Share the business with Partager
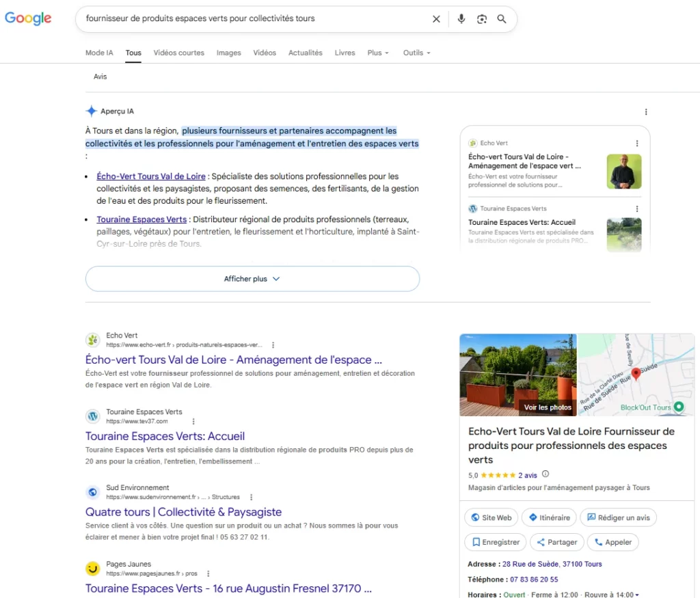The height and width of the screenshot is (598, 700). pyautogui.click(x=556, y=542)
